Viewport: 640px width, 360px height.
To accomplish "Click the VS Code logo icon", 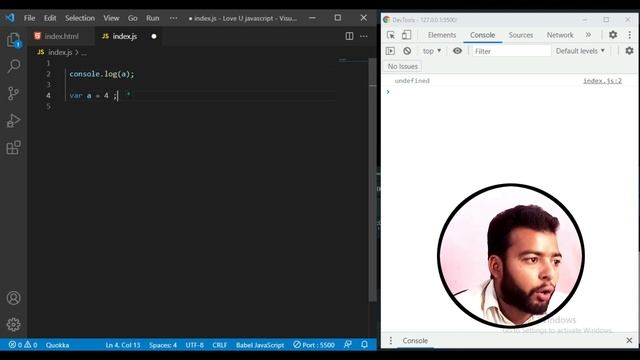I will (10, 18).
